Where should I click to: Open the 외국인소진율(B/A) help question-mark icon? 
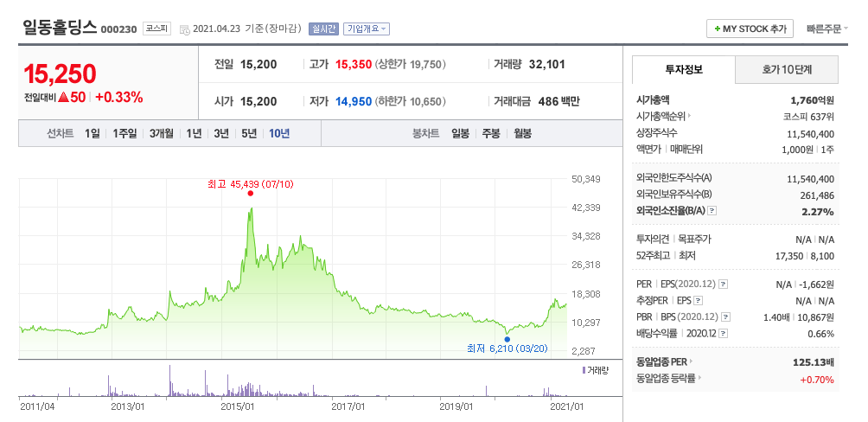[712, 211]
